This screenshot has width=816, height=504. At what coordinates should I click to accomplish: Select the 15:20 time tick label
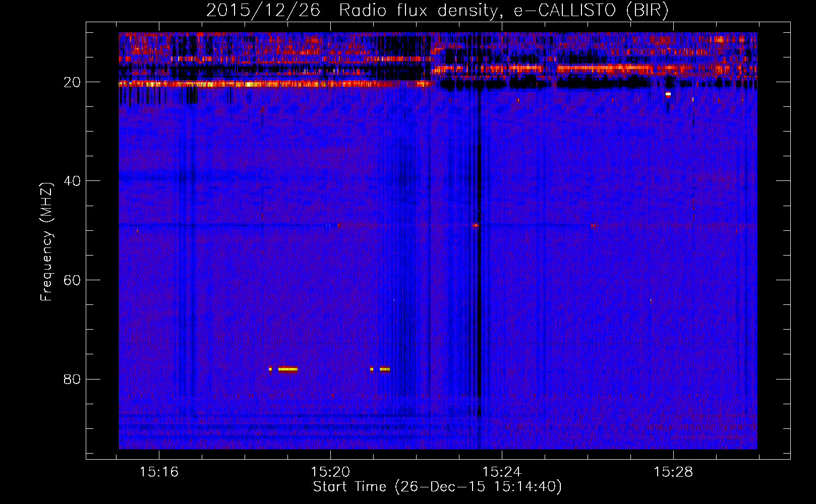coord(330,472)
